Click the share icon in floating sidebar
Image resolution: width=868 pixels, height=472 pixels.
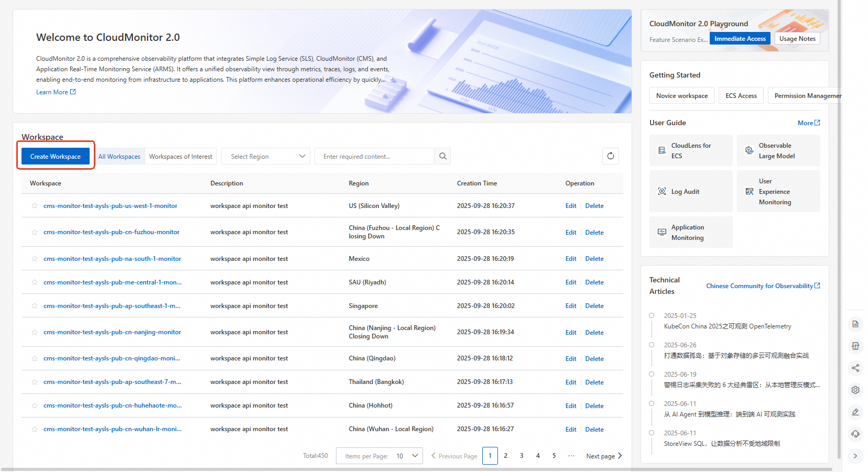(855, 368)
